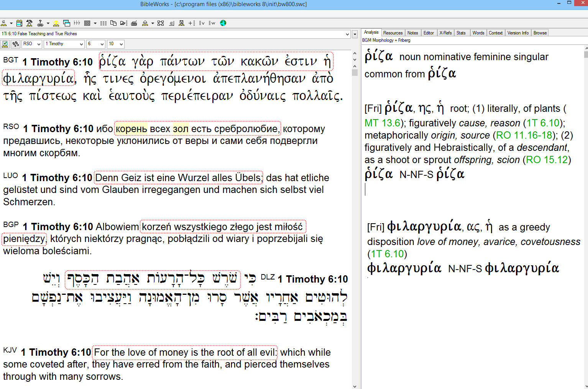Click the Greek alpha search mode icon

(x=4, y=23)
